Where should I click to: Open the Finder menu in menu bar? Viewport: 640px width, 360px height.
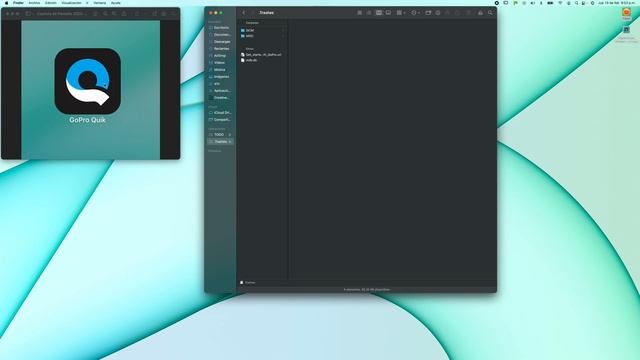pyautogui.click(x=18, y=3)
